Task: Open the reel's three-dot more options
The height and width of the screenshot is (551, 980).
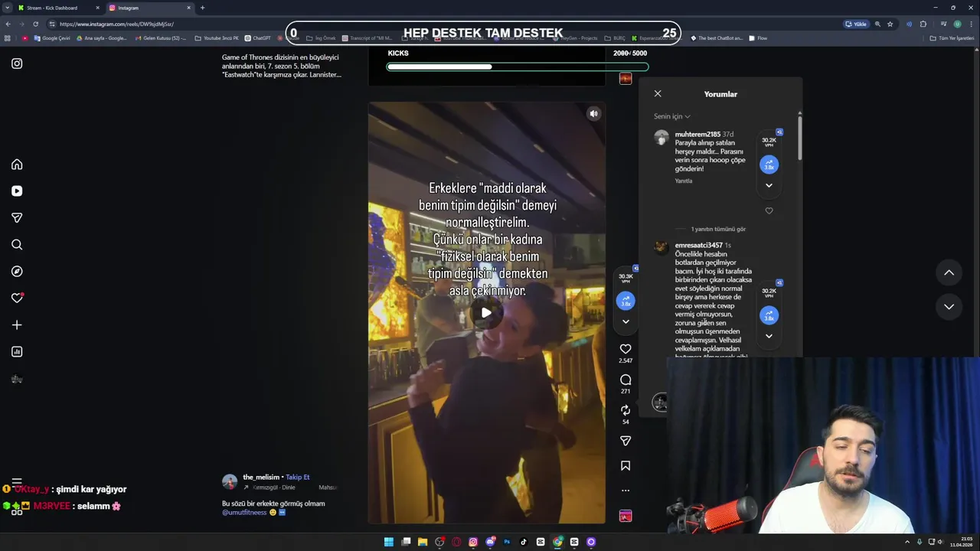Action: tap(626, 491)
